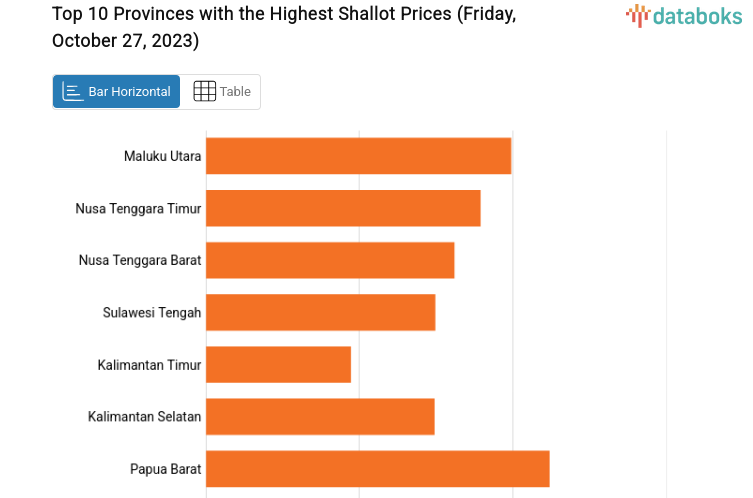Click the Sulawesi Tengah bar
Viewport: 753px width, 498px height.
[320, 312]
